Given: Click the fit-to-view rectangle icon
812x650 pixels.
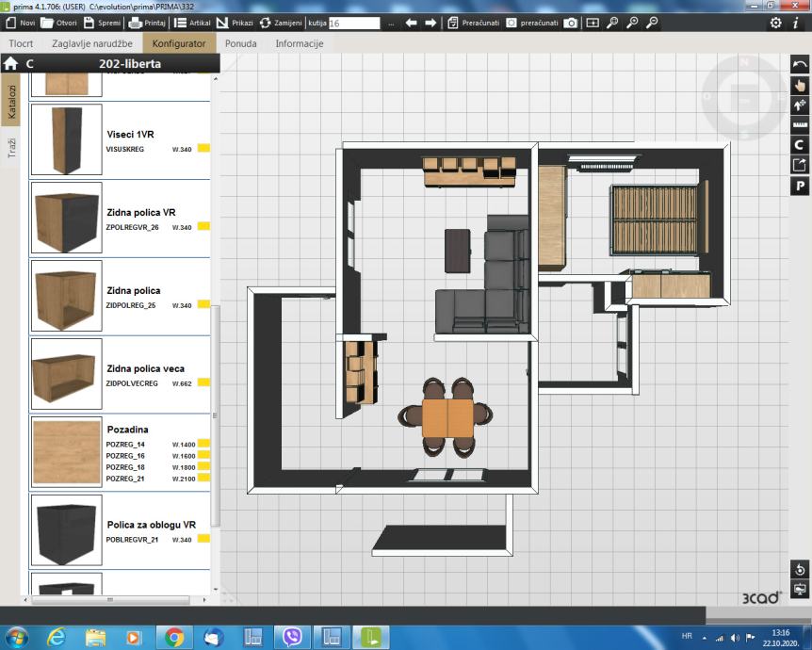Looking at the screenshot, I should pos(593,23).
